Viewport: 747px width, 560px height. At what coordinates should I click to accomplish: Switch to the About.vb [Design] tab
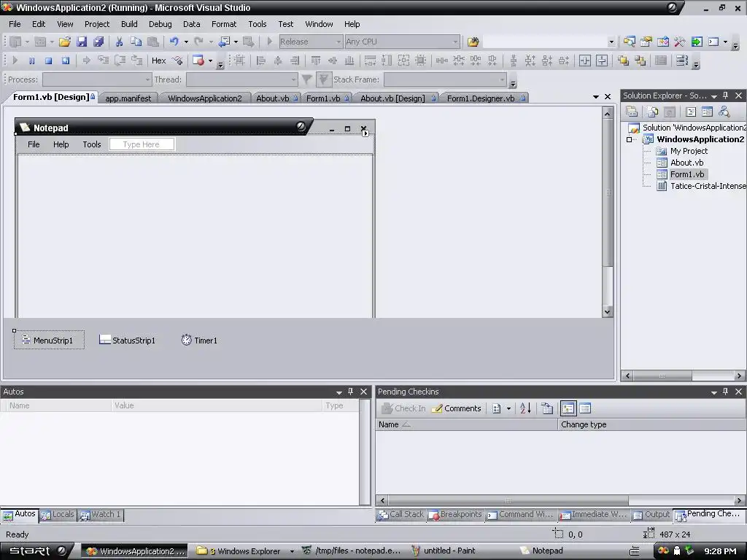click(x=396, y=98)
